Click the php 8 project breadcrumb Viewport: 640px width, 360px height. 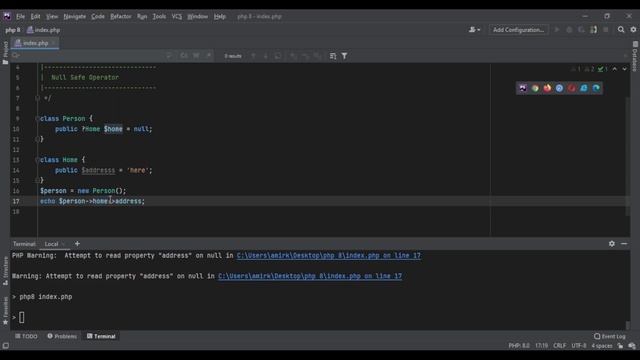[x=13, y=30]
